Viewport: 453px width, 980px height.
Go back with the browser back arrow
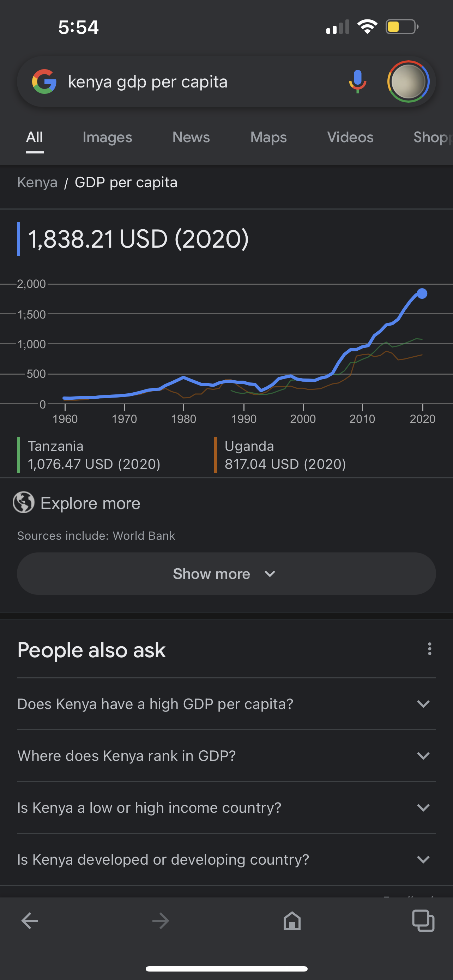click(x=30, y=921)
